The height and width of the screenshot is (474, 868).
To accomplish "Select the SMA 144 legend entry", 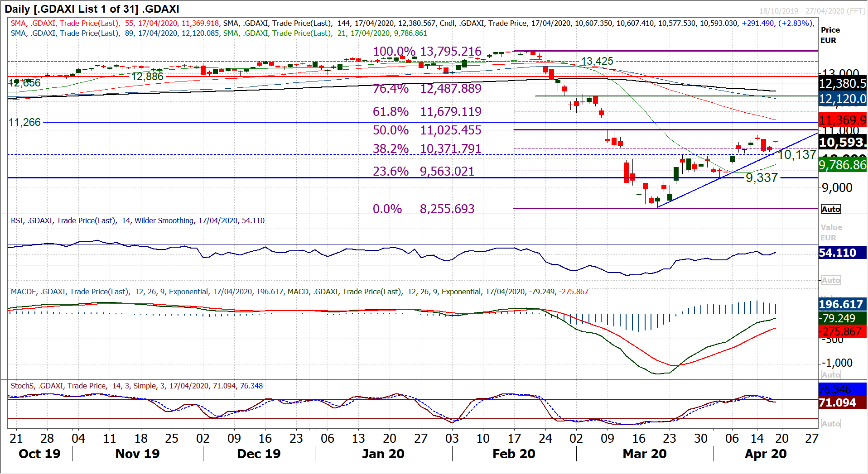I will click(x=330, y=23).
